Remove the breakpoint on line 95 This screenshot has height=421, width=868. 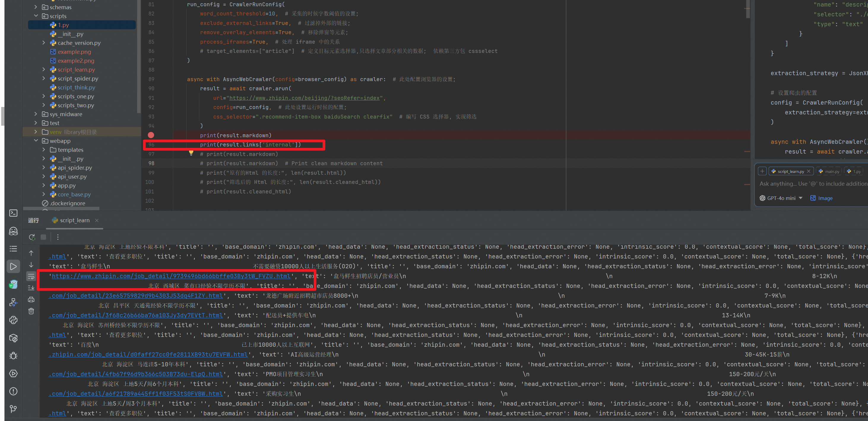pyautogui.click(x=151, y=135)
